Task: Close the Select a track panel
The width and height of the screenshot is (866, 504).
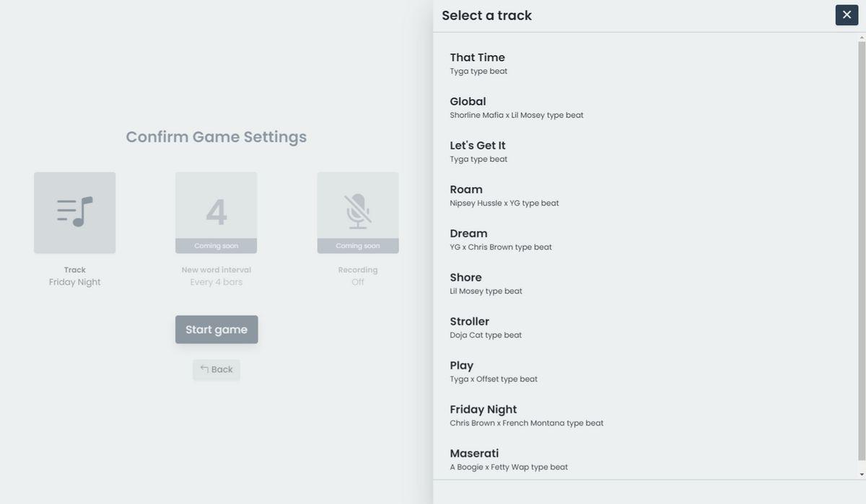Action: pyautogui.click(x=847, y=14)
